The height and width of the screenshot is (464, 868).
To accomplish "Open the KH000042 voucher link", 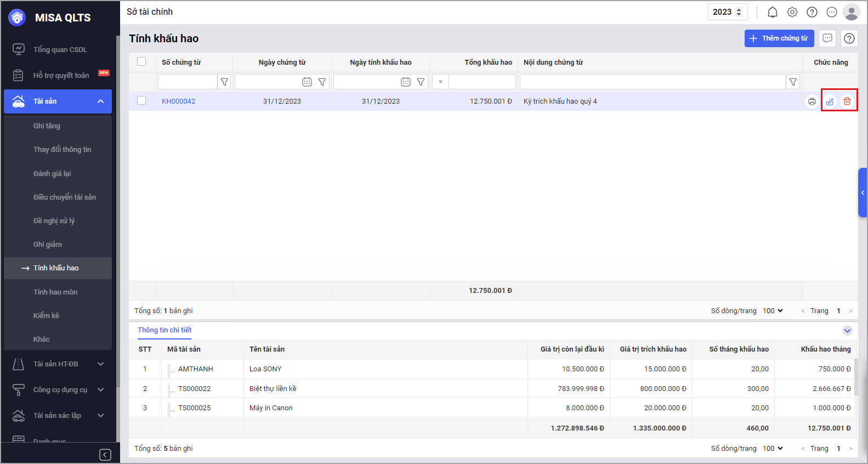I will click(178, 101).
